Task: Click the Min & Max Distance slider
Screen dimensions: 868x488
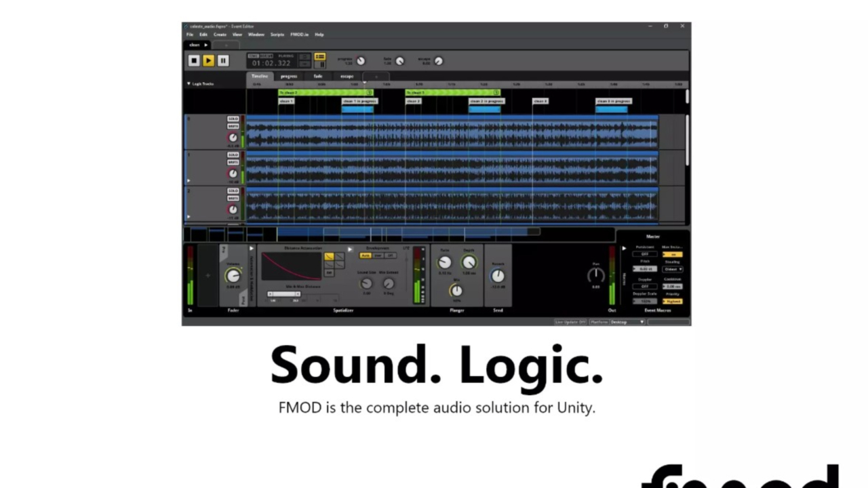Action: tap(284, 294)
